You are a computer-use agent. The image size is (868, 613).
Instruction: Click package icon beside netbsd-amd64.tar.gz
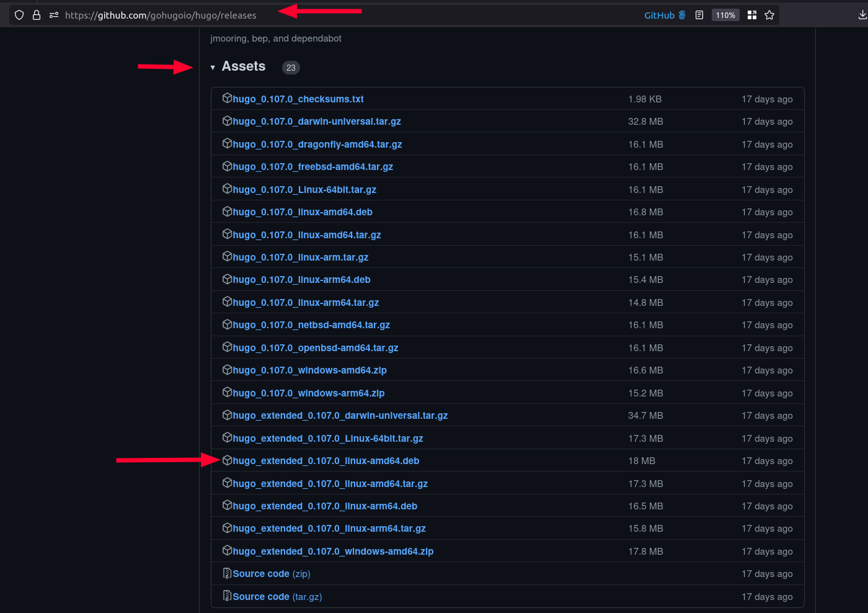point(227,324)
